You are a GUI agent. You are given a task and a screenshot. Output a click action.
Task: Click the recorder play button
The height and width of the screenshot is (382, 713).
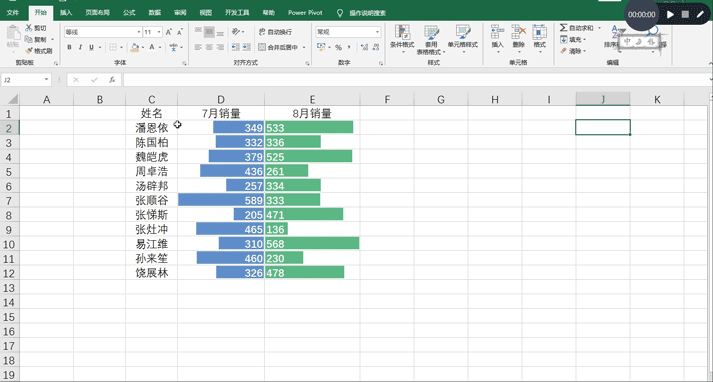(670, 15)
